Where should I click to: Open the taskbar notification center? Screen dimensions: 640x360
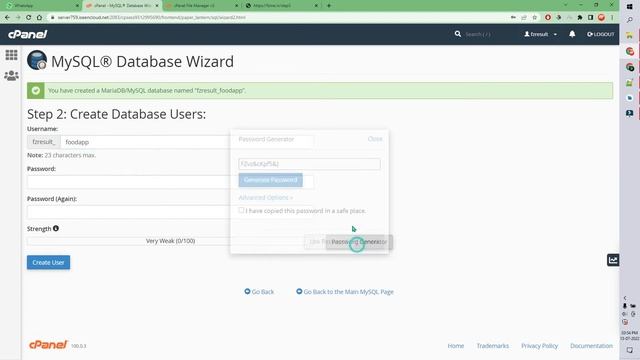(x=629, y=350)
